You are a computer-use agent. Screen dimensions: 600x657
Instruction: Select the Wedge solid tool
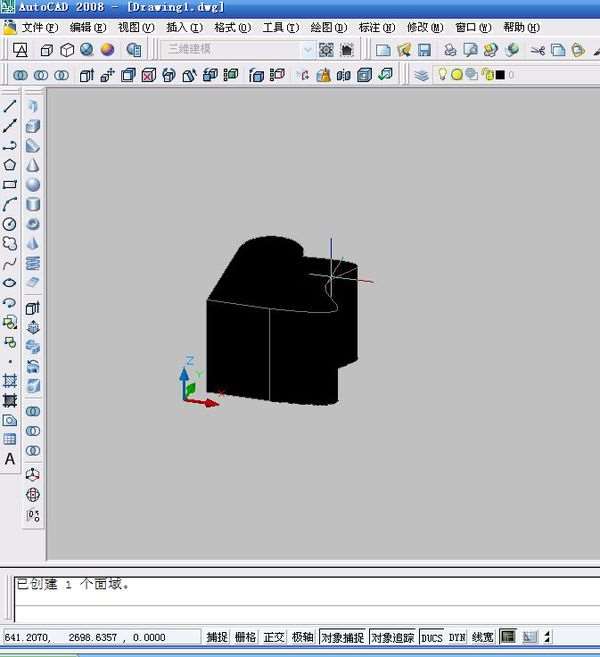[33, 145]
